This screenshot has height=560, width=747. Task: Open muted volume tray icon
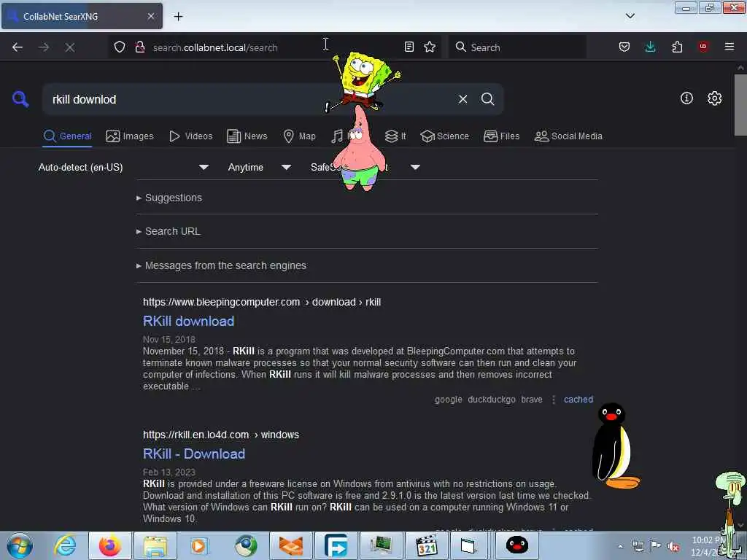(x=673, y=546)
